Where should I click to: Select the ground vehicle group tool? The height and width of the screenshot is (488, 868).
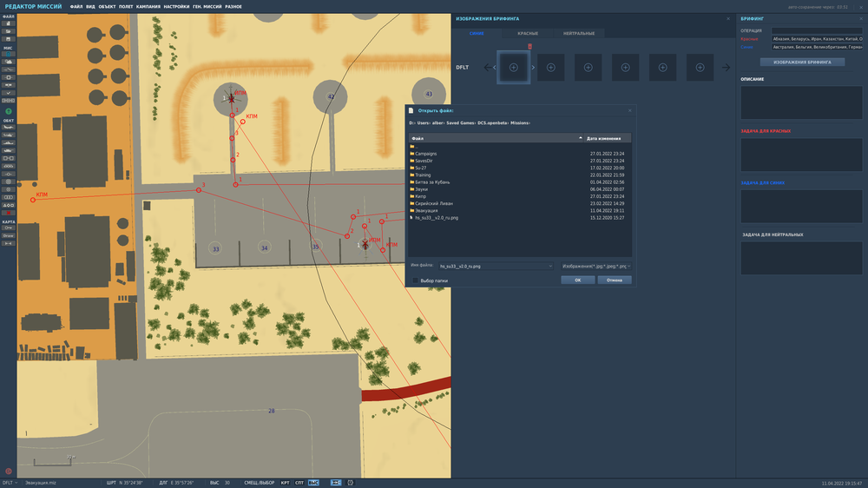click(9, 150)
